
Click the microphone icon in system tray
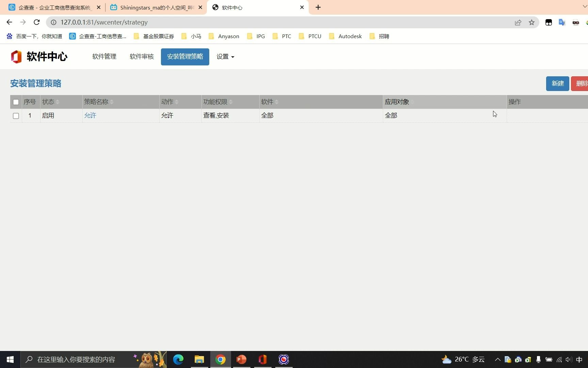(x=538, y=359)
